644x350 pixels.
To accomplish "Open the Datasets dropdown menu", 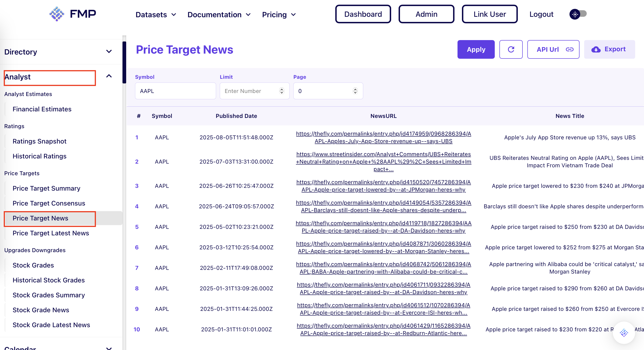I will [x=156, y=14].
